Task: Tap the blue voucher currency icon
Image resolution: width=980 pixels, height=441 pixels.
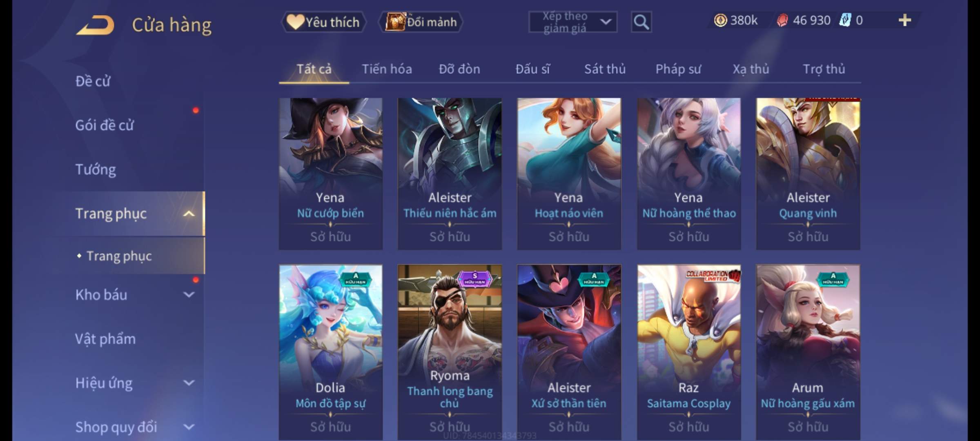Action: coord(845,20)
